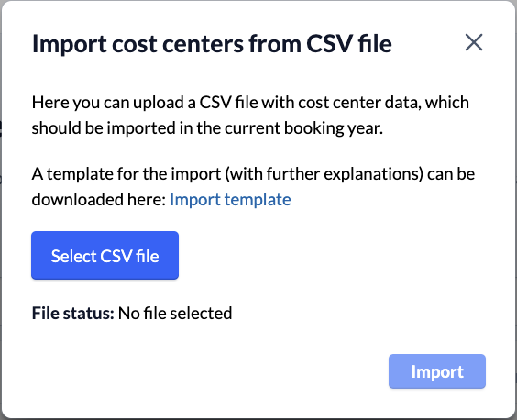Image resolution: width=517 pixels, height=420 pixels.
Task: Click the sentence mentioning template with further explanations
Action: [253, 187]
